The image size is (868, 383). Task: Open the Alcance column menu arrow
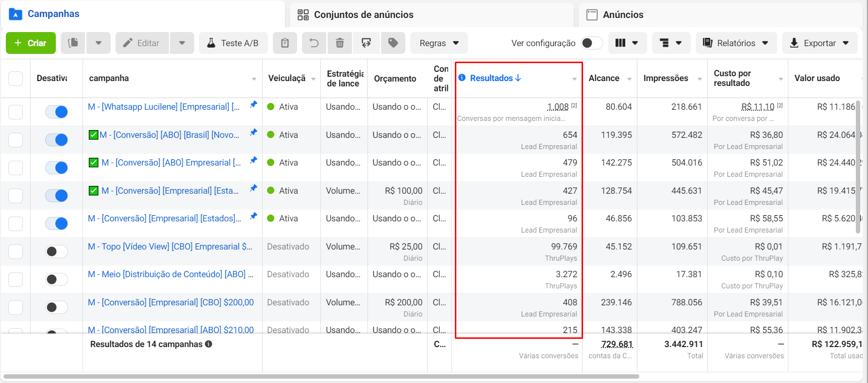click(629, 79)
